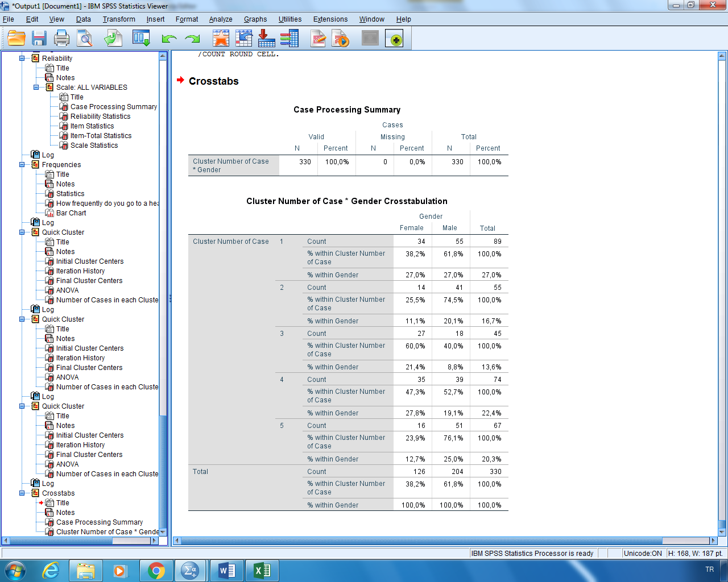Collapse the Reliability branch

pos(22,58)
